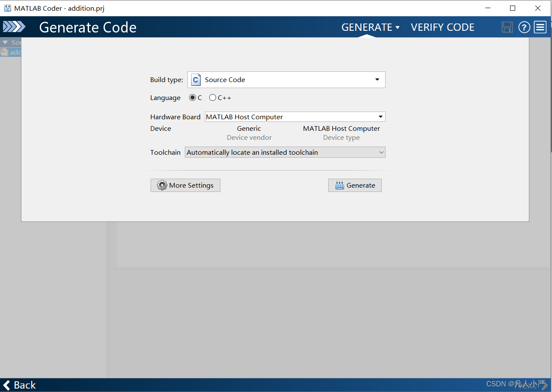Image resolution: width=552 pixels, height=392 pixels.
Task: Open the Hardware Board dropdown
Action: tap(295, 117)
